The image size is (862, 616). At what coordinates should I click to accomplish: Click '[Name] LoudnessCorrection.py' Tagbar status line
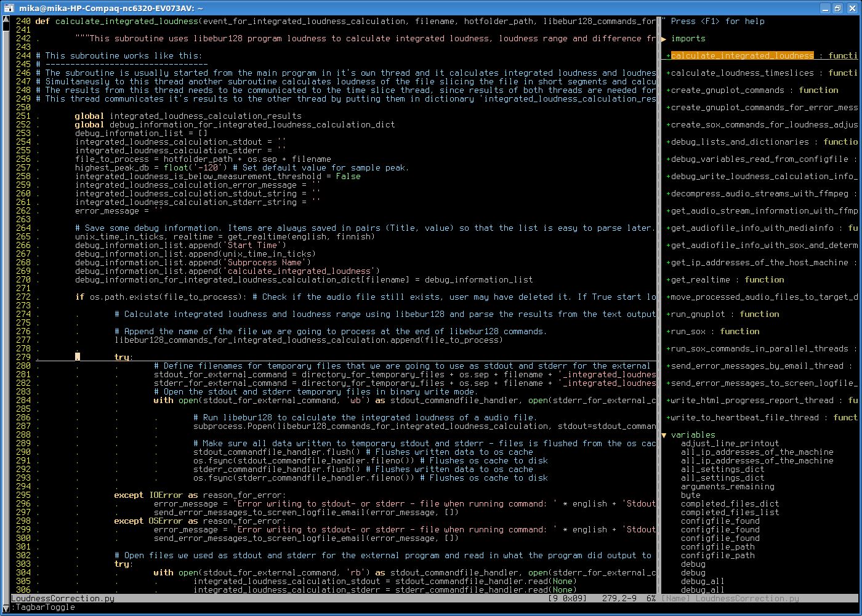tap(730, 599)
